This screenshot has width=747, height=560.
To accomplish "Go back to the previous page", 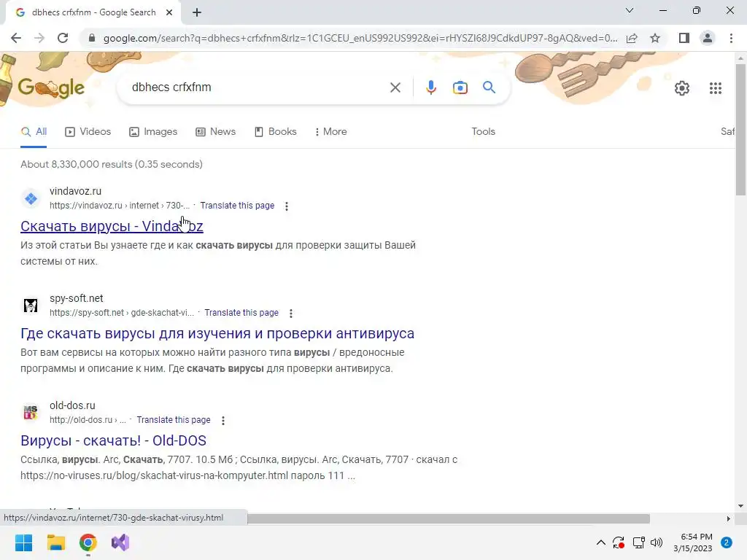I will 16,38.
